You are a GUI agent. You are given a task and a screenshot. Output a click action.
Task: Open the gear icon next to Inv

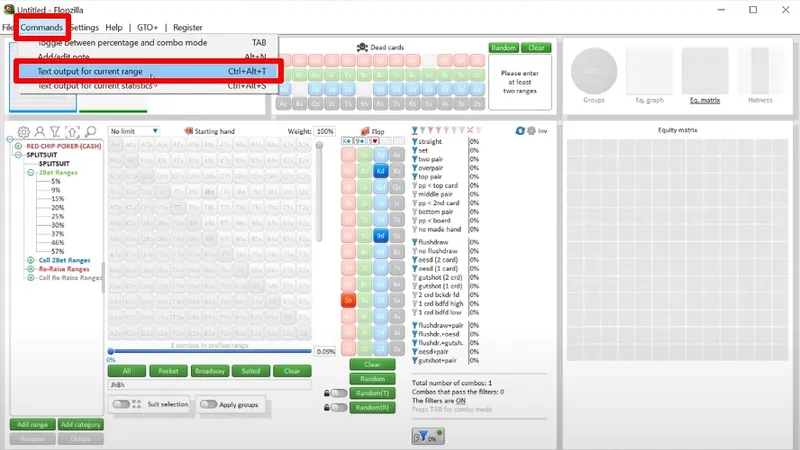pyautogui.click(x=531, y=131)
